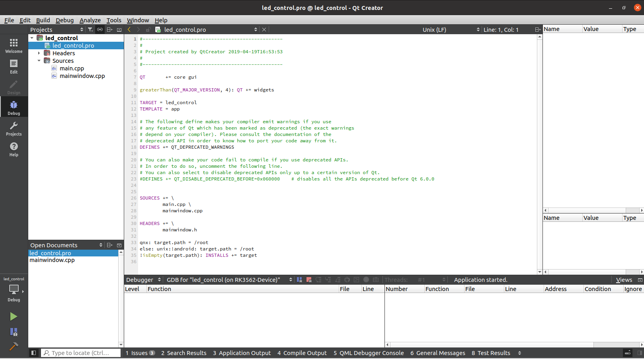Screen dimensions: 644x359
Task: Open the Views menu in debugger toolbar
Action: click(x=624, y=280)
